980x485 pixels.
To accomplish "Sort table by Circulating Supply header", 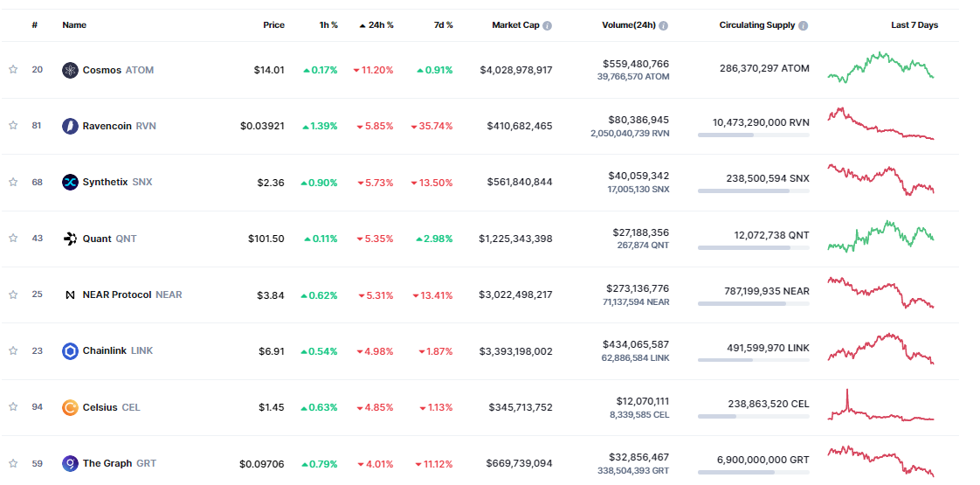I will tap(757, 25).
